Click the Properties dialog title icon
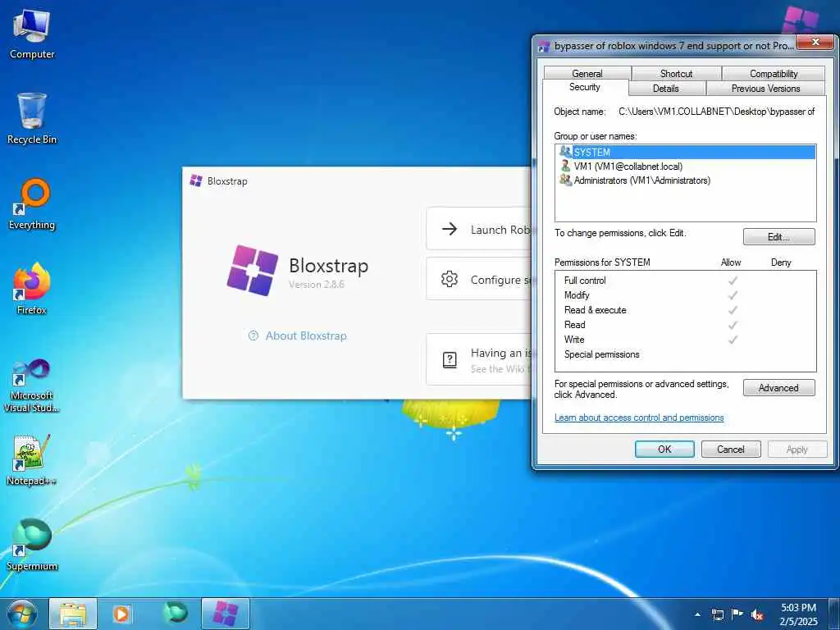The image size is (840, 630). point(545,47)
